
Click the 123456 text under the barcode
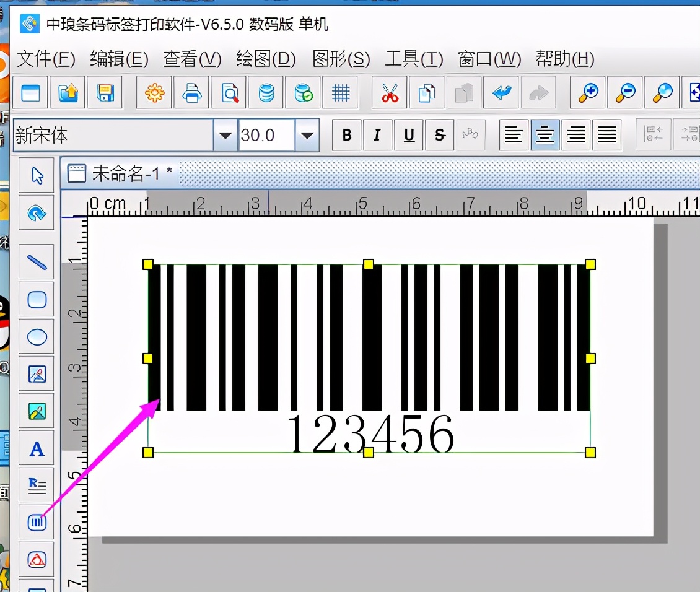(x=370, y=434)
